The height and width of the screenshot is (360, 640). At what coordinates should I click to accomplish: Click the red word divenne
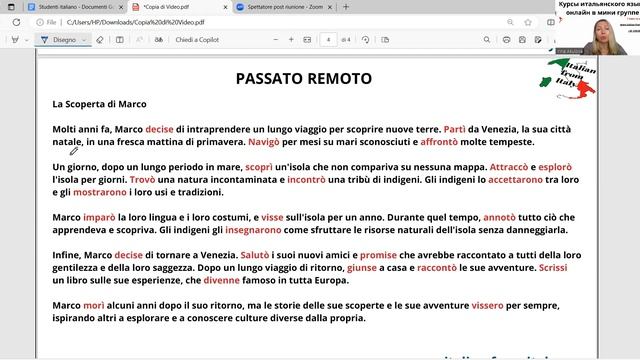(x=221, y=280)
